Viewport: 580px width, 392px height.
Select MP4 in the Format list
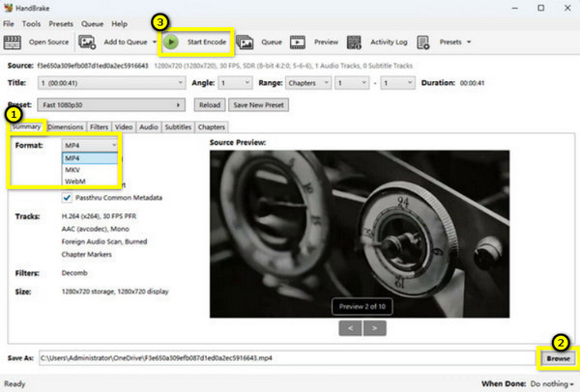coord(90,158)
